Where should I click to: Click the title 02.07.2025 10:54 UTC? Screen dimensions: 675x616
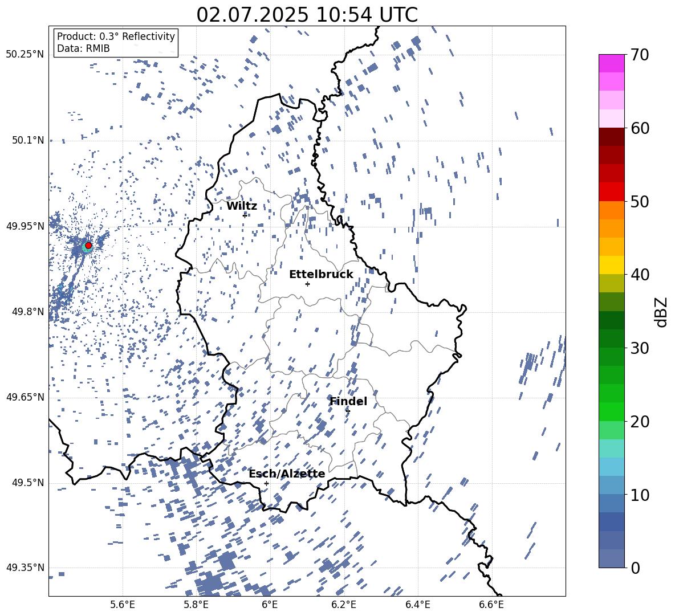click(307, 15)
